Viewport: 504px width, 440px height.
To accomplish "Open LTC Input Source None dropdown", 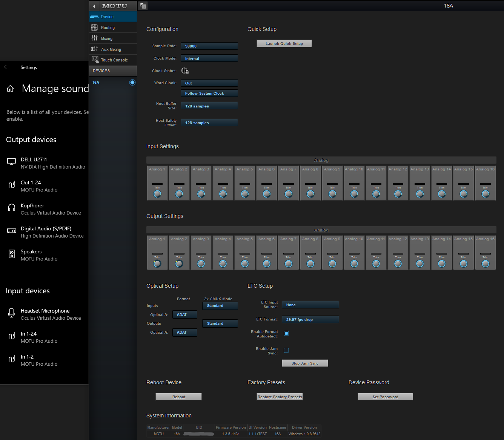I will (310, 305).
